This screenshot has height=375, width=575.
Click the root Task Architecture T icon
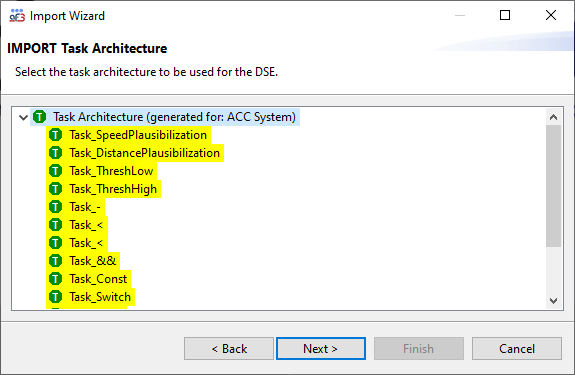(x=40, y=117)
